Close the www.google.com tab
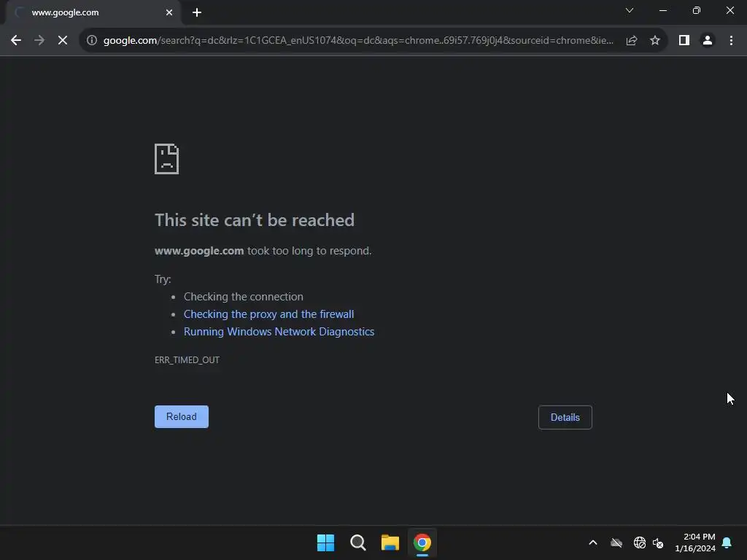The height and width of the screenshot is (560, 747). point(169,12)
